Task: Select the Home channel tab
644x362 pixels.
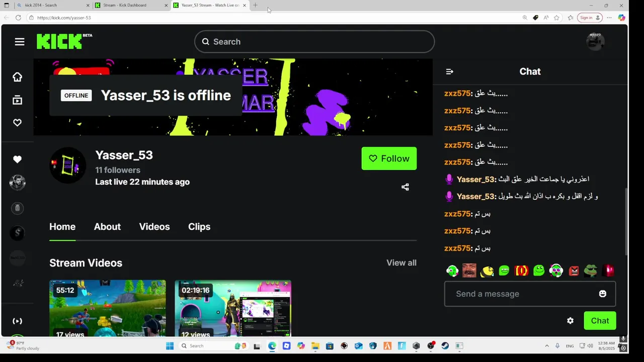Action: point(62,227)
